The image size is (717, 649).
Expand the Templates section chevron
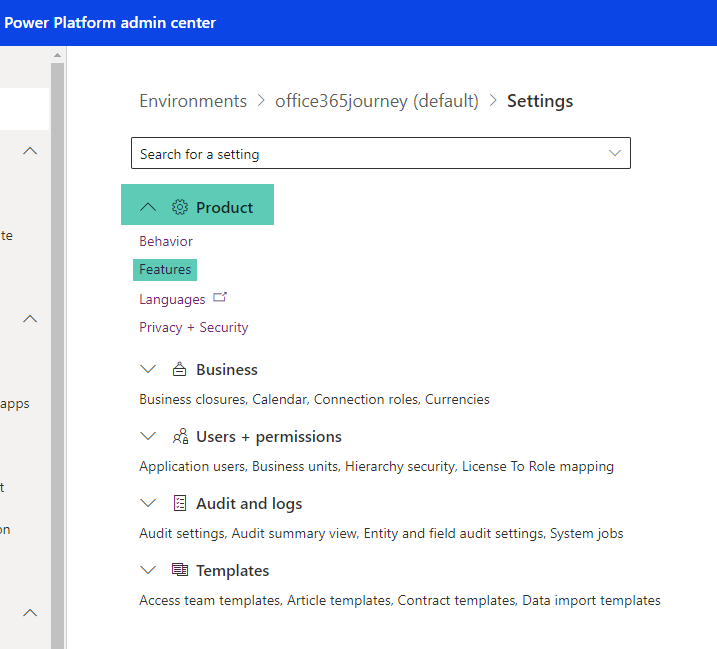point(148,570)
